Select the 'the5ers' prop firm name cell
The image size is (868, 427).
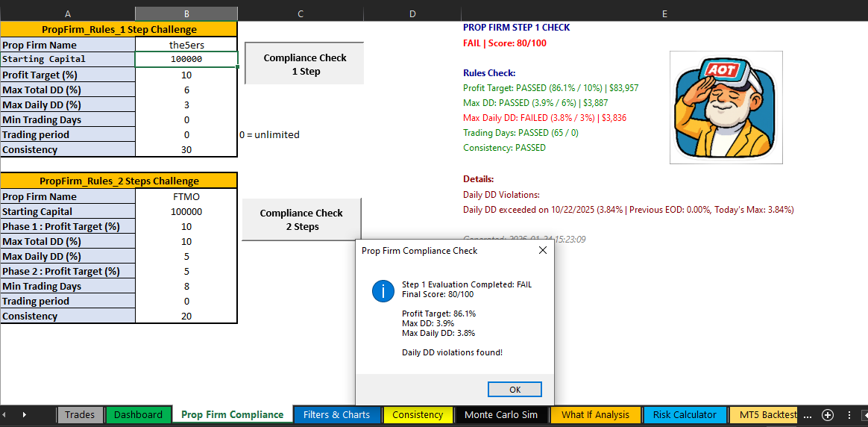pos(186,45)
